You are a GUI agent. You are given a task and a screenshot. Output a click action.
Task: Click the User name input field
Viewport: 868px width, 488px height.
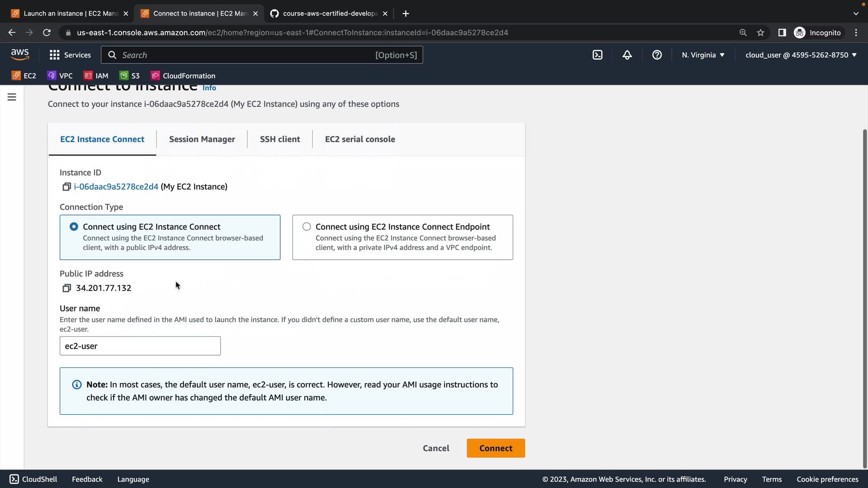[140, 346]
